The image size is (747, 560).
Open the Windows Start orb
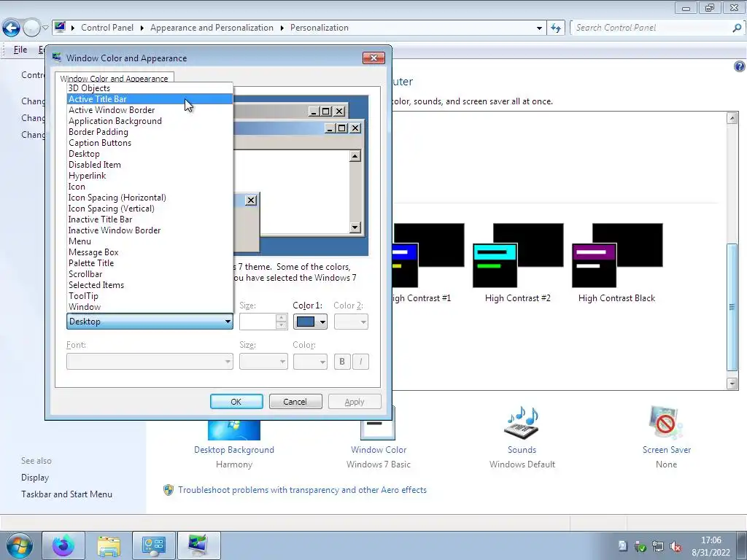pyautogui.click(x=20, y=545)
